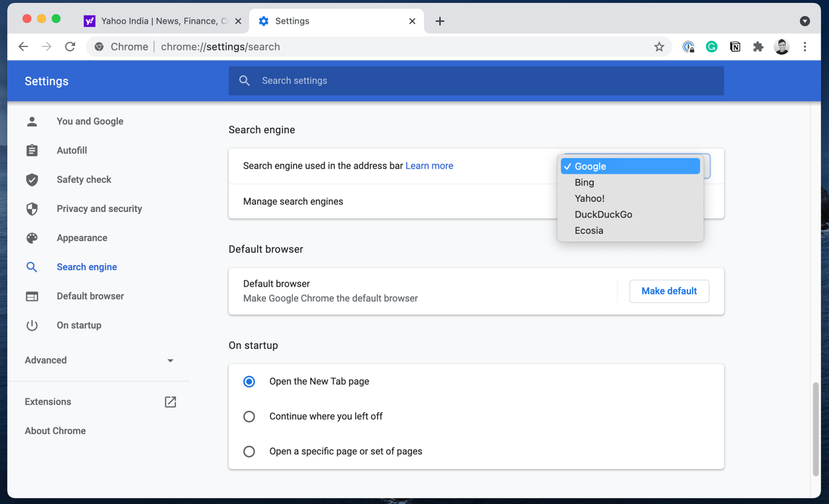Open the Grammarly extension icon
829x504 pixels.
(712, 46)
